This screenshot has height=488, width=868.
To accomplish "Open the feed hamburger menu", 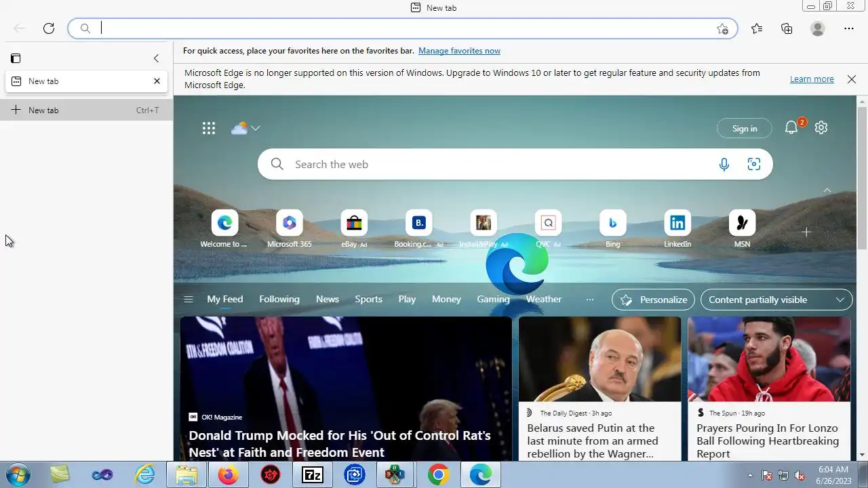I will pyautogui.click(x=189, y=300).
